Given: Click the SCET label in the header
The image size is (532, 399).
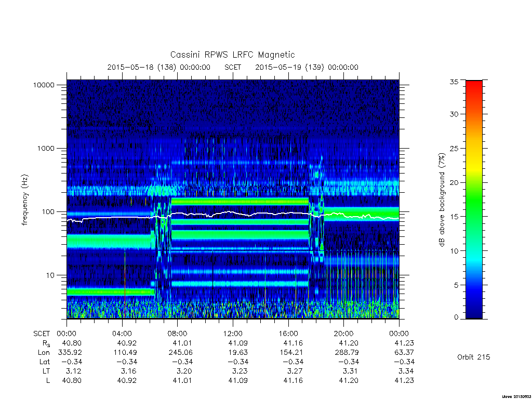Looking at the screenshot, I should point(233,67).
